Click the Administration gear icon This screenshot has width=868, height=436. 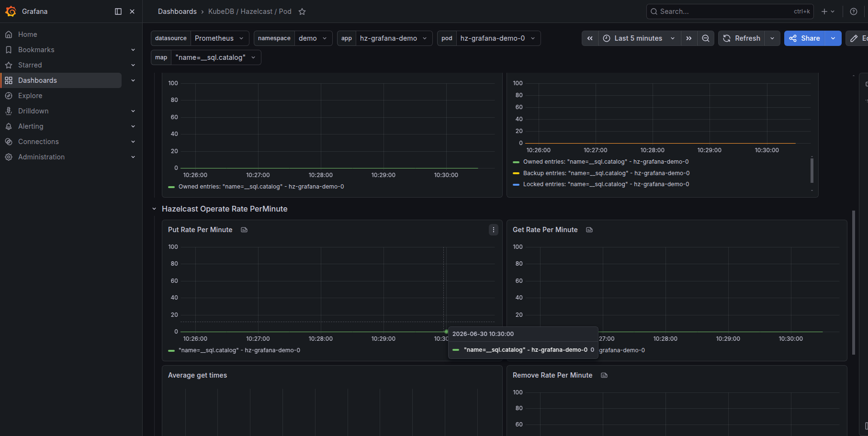click(9, 157)
